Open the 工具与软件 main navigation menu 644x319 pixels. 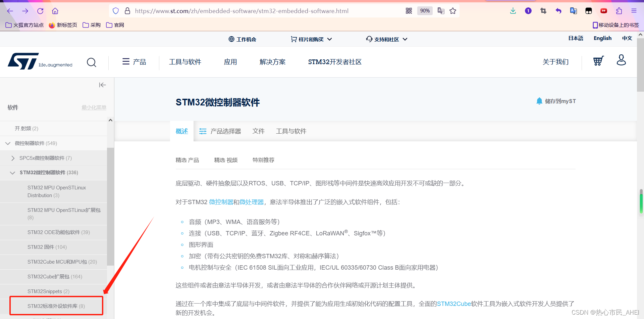point(185,62)
